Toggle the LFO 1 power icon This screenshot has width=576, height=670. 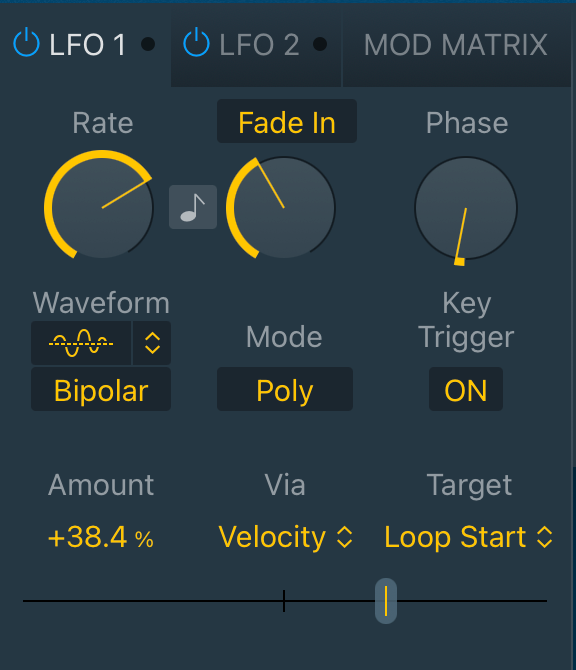coord(26,42)
